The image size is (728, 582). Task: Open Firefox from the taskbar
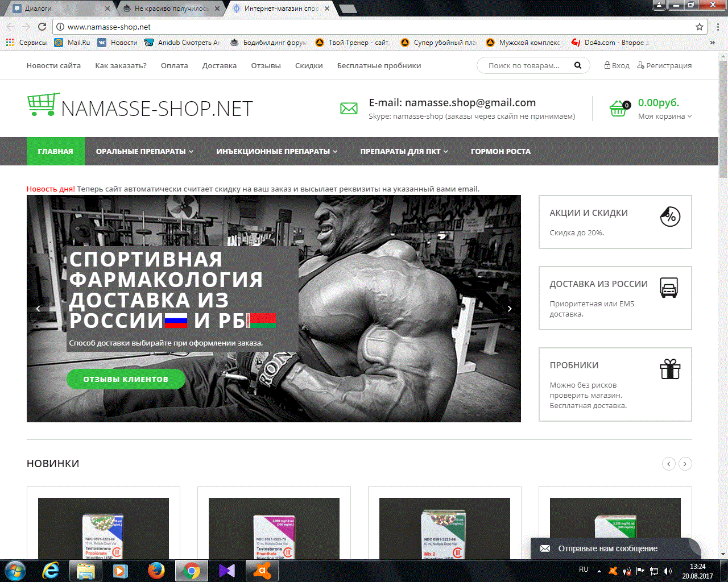coord(156,570)
